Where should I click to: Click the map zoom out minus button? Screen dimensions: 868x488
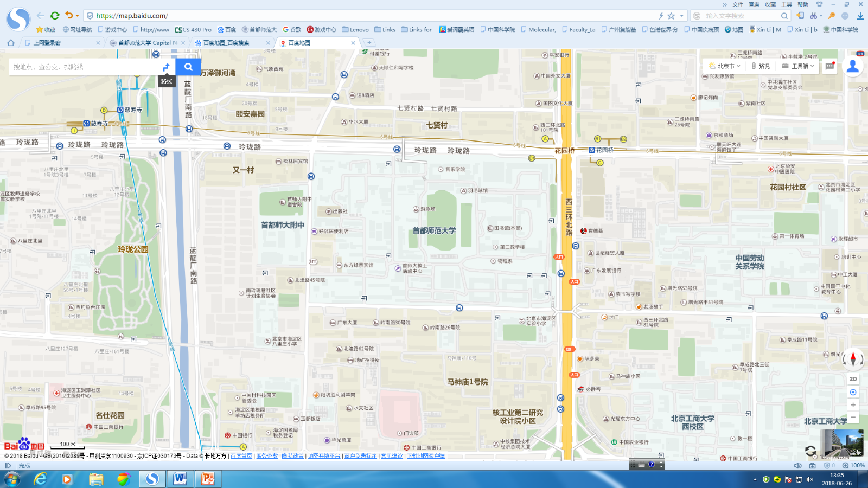(853, 417)
